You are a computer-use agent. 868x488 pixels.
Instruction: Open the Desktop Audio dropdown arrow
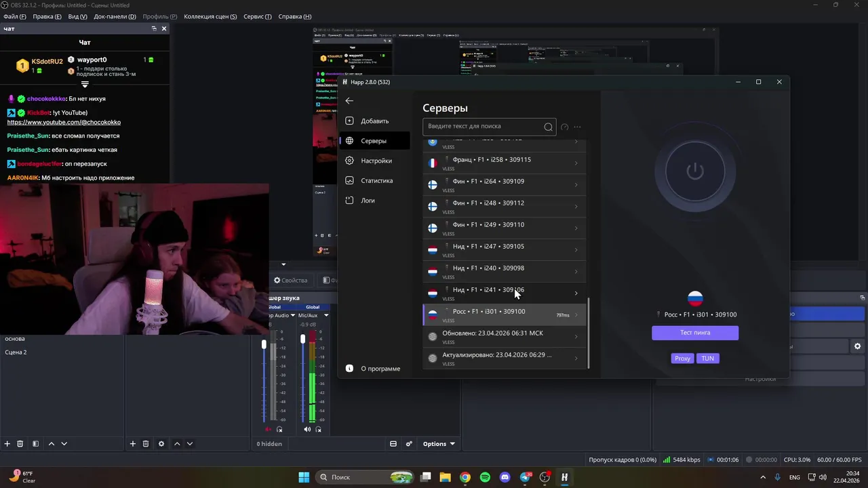(293, 315)
